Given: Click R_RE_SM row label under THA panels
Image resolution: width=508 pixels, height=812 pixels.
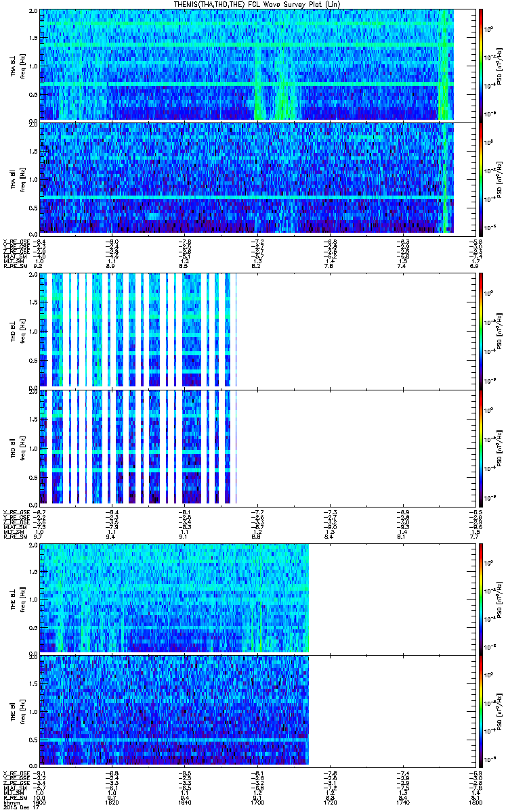Looking at the screenshot, I should [14, 267].
